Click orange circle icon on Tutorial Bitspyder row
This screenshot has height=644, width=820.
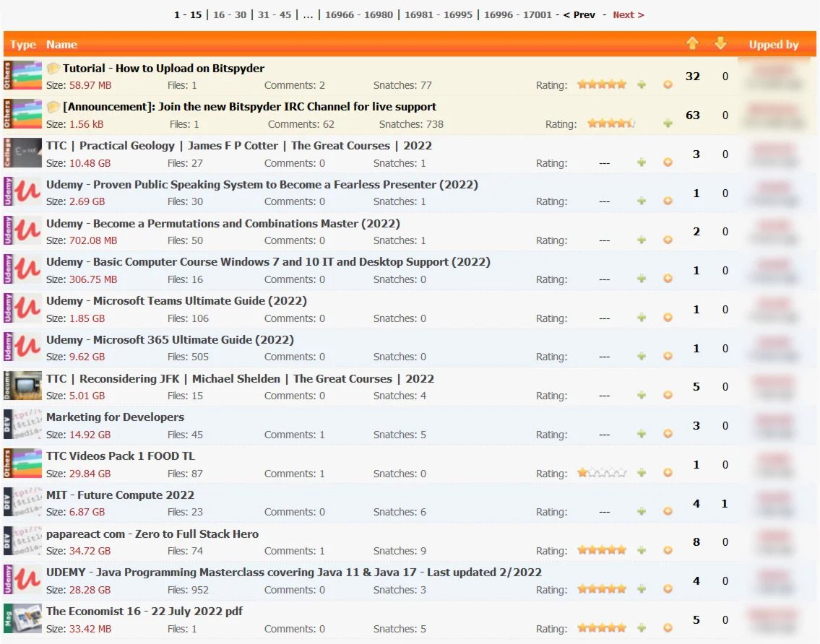[668, 84]
